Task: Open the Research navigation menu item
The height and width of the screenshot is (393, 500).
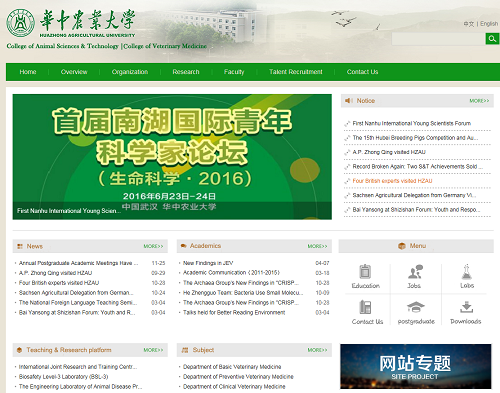Action: [x=186, y=72]
